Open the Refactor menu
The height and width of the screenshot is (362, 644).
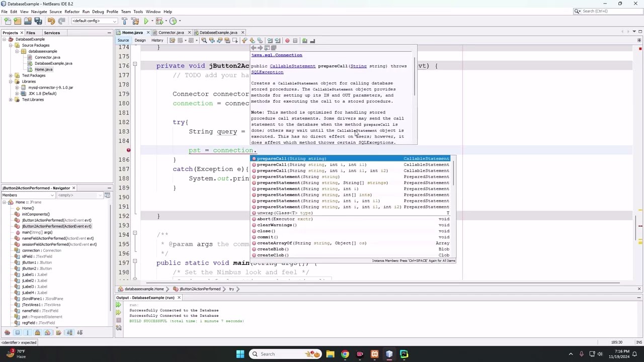point(72,12)
